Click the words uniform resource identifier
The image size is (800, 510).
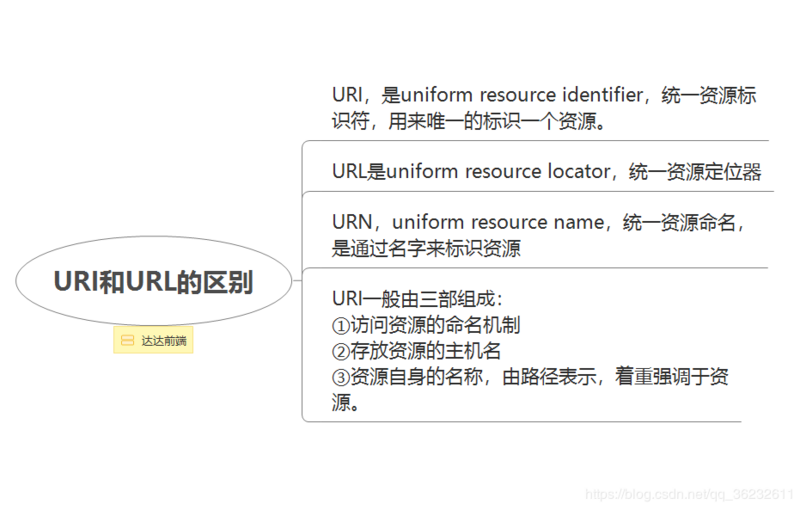coord(522,95)
